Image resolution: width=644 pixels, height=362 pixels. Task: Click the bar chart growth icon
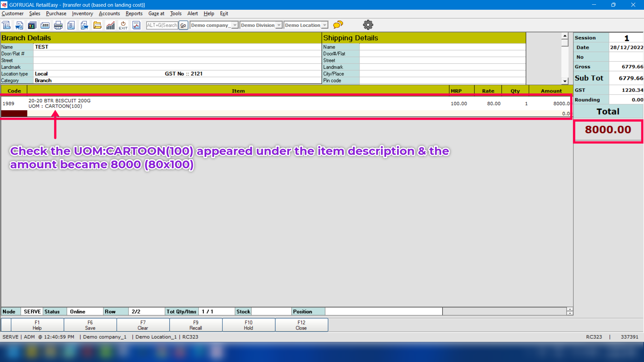tap(110, 25)
